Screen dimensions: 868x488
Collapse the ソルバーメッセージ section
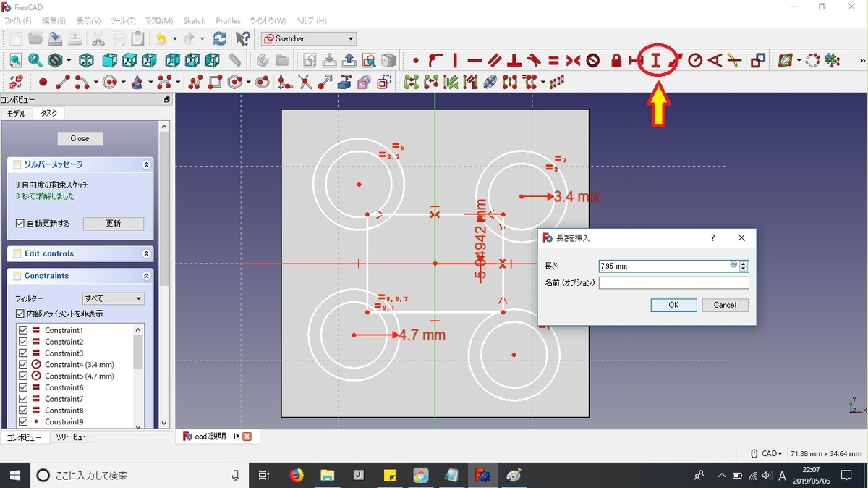tap(146, 165)
